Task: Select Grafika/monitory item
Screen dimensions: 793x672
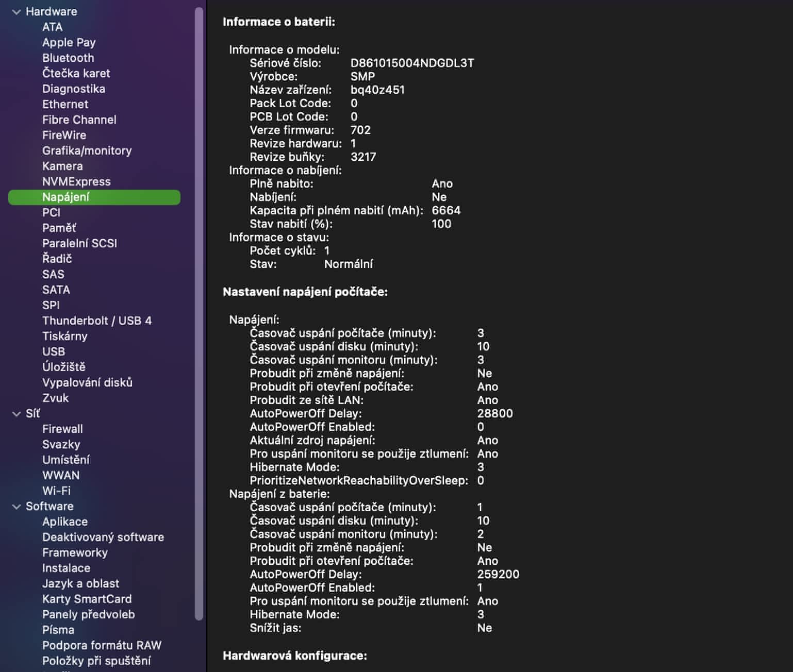Action: pos(87,150)
